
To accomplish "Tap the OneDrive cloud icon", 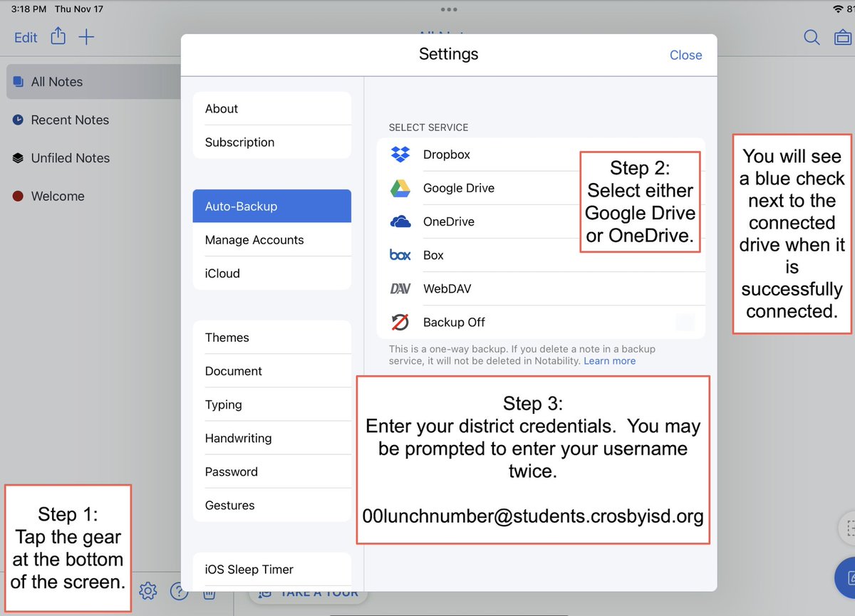I will pos(400,221).
